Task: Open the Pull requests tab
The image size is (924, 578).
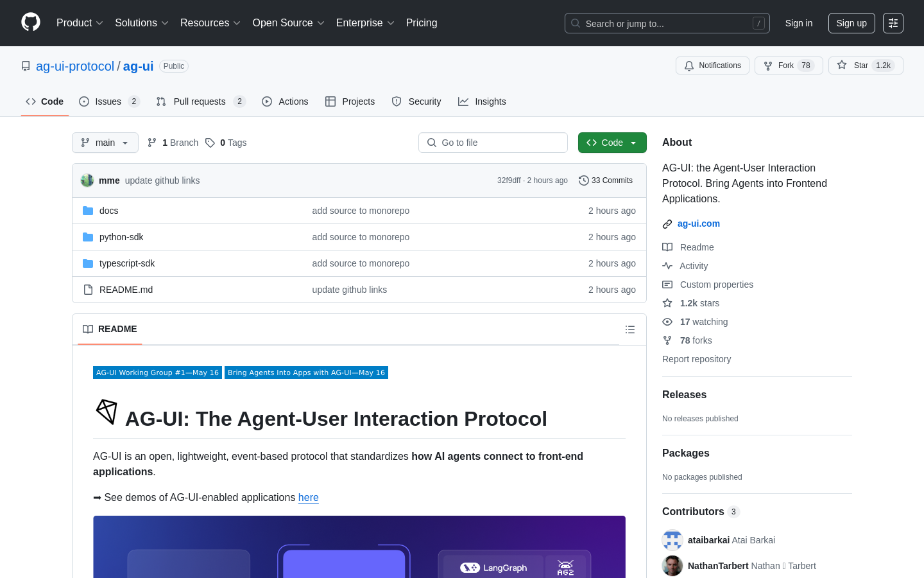Action: point(201,101)
